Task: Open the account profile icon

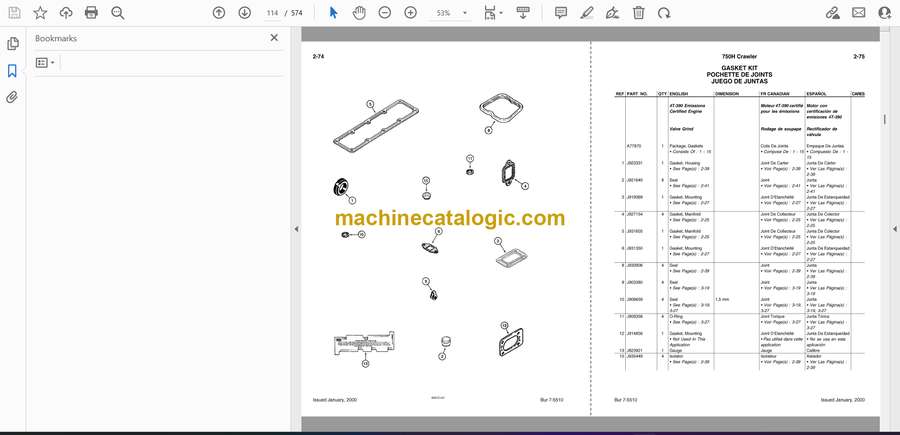Action: [x=885, y=13]
